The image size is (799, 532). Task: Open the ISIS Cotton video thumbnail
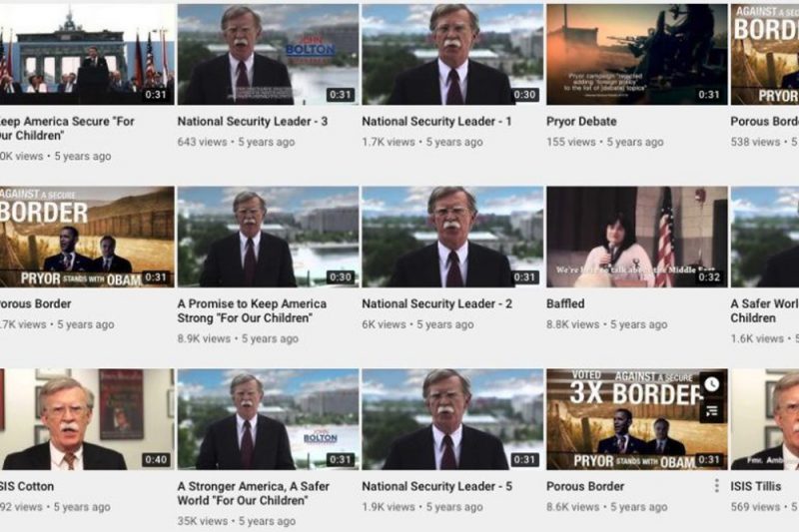87,419
